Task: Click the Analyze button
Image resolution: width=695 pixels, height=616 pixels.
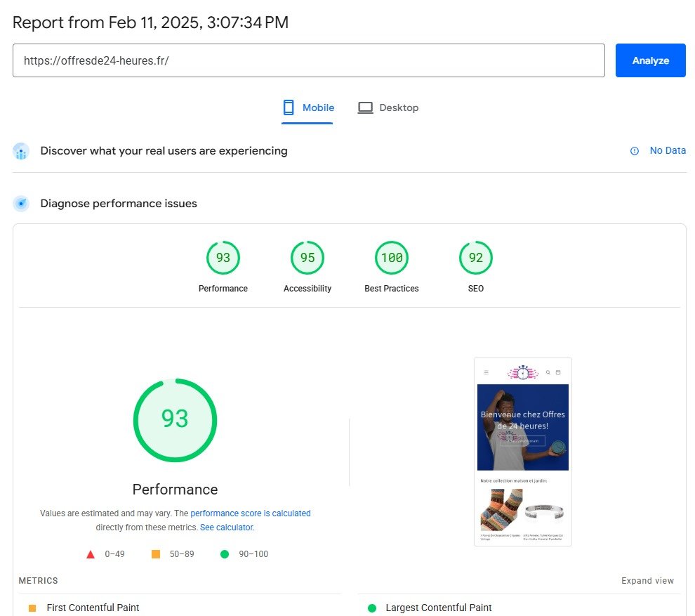Action: point(650,60)
